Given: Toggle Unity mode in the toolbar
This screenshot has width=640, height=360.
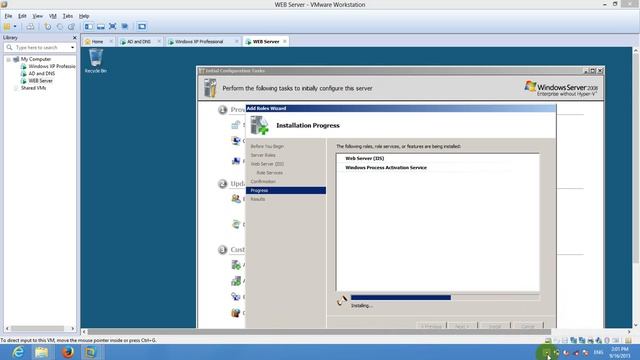Looking at the screenshot, I should 125,27.
